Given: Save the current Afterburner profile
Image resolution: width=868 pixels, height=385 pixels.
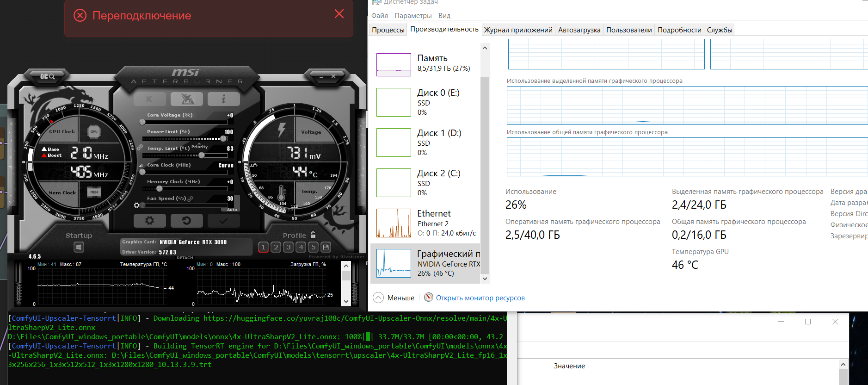Looking at the screenshot, I should coord(326,247).
